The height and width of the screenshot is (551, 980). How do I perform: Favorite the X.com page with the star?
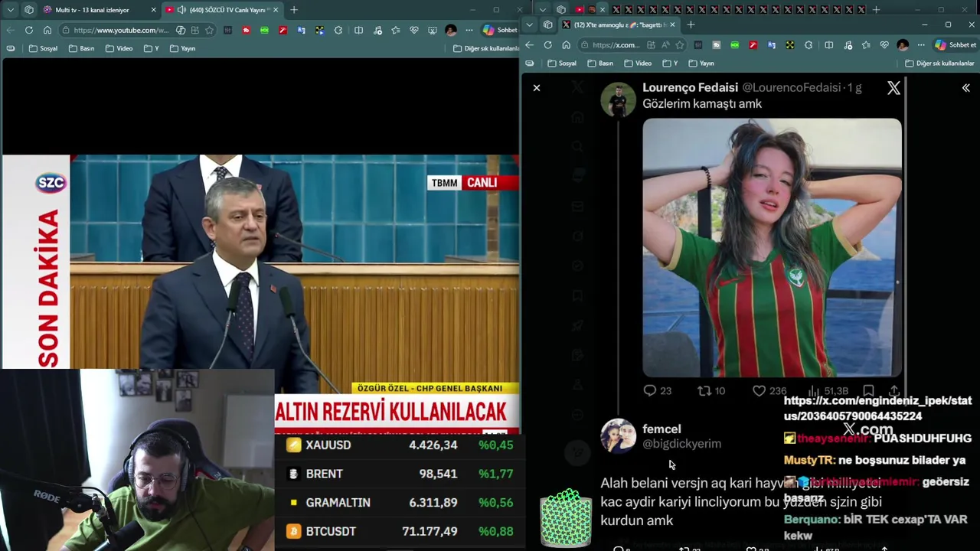[x=680, y=45]
